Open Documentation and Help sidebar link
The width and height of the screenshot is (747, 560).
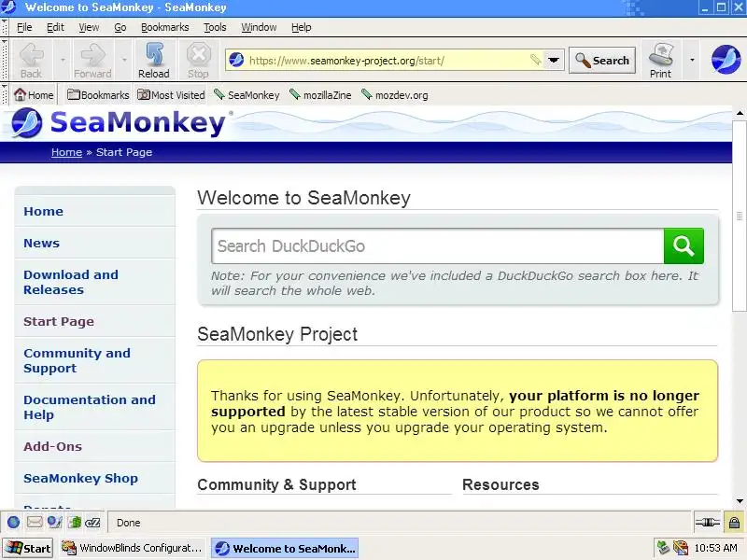coord(90,407)
